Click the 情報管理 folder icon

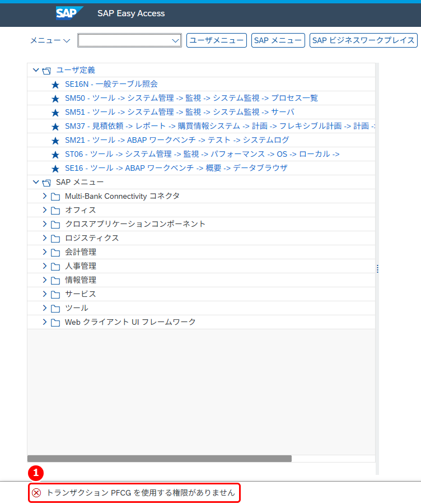coord(55,281)
